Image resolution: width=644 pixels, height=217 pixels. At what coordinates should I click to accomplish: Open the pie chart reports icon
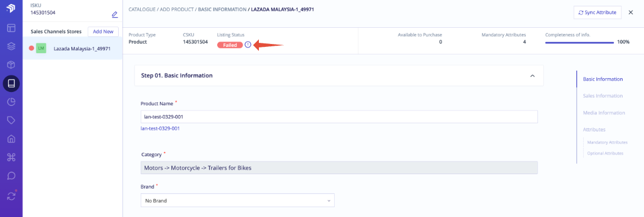(x=11, y=102)
